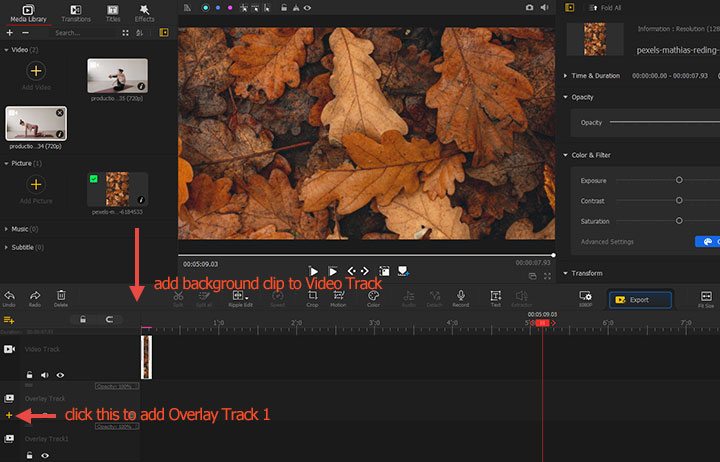720x462 pixels.
Task: Toggle Video Track visibility eye icon
Action: click(x=60, y=375)
